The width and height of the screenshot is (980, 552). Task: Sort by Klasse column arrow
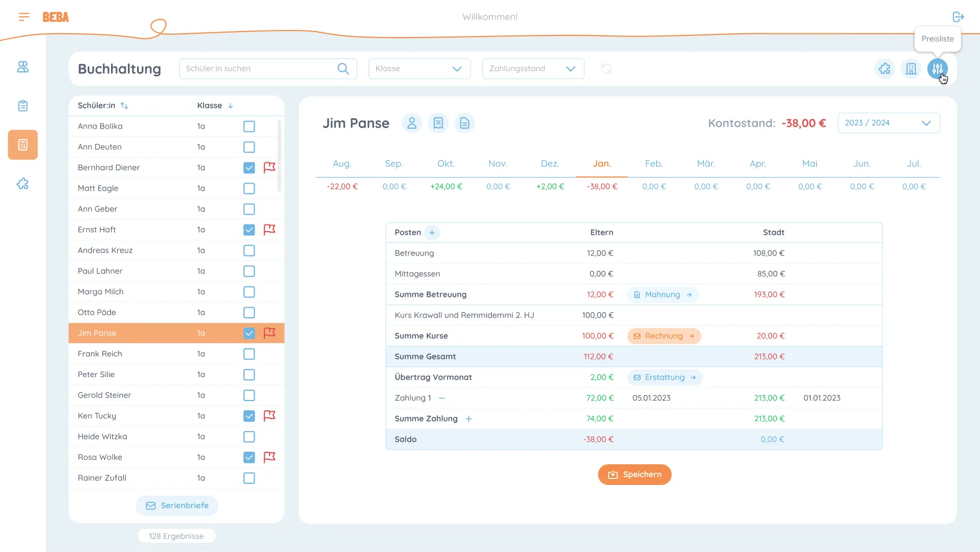click(230, 106)
